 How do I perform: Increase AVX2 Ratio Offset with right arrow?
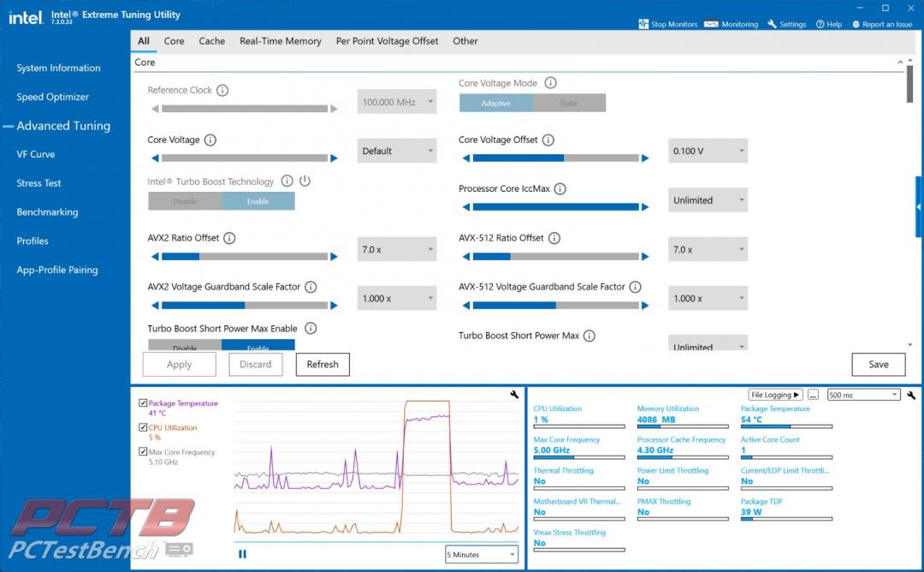point(335,257)
